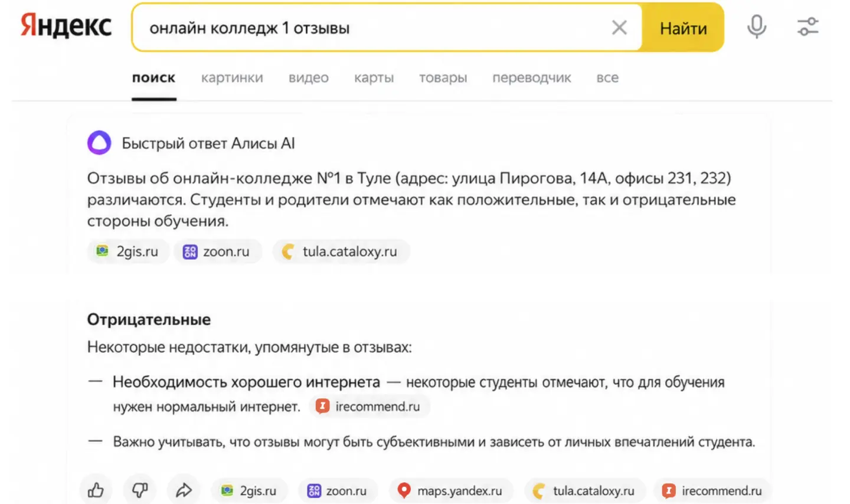Open the карты tab
This screenshot has width=850, height=504.
click(374, 78)
